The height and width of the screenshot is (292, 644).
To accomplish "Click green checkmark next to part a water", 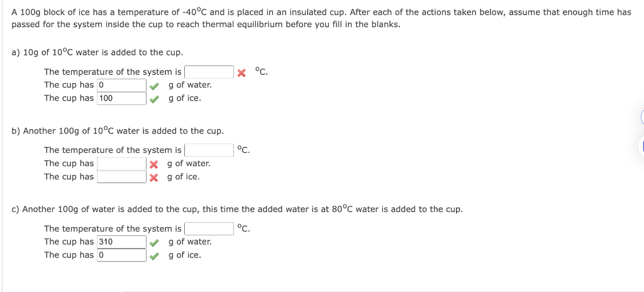I will coord(154,86).
